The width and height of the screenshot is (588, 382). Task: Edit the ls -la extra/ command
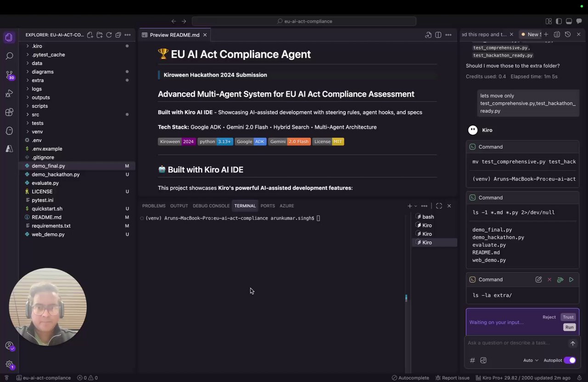(538, 279)
